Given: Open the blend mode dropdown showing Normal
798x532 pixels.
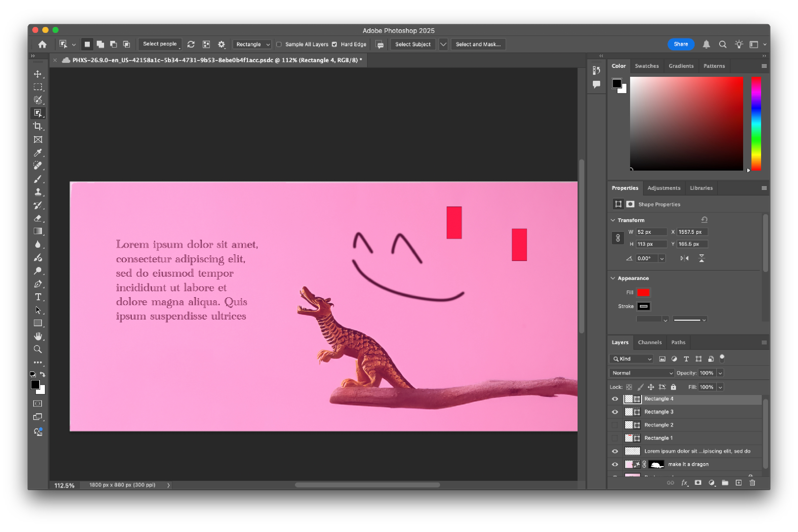Looking at the screenshot, I should pos(641,372).
